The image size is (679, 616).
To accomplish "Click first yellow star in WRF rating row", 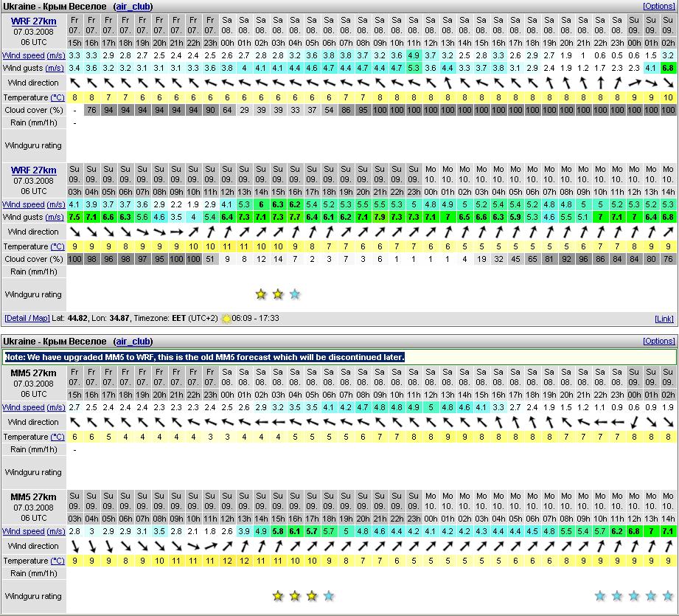I will click(x=261, y=294).
